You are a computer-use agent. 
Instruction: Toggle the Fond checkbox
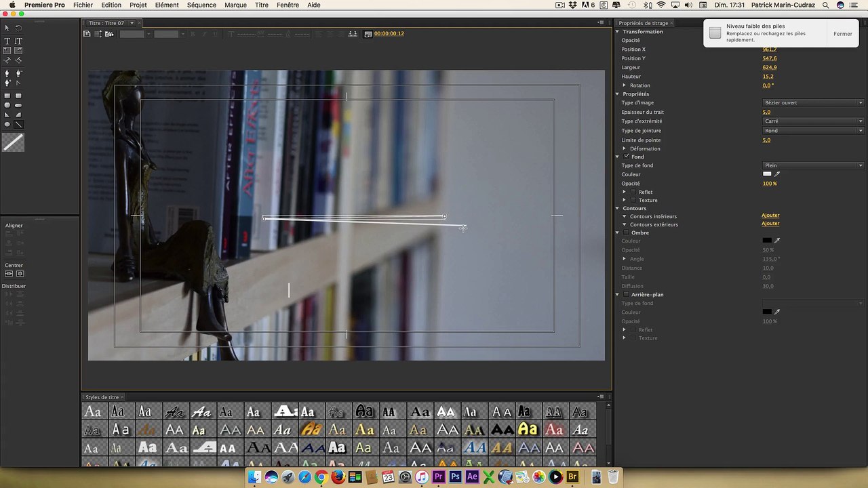pos(626,157)
